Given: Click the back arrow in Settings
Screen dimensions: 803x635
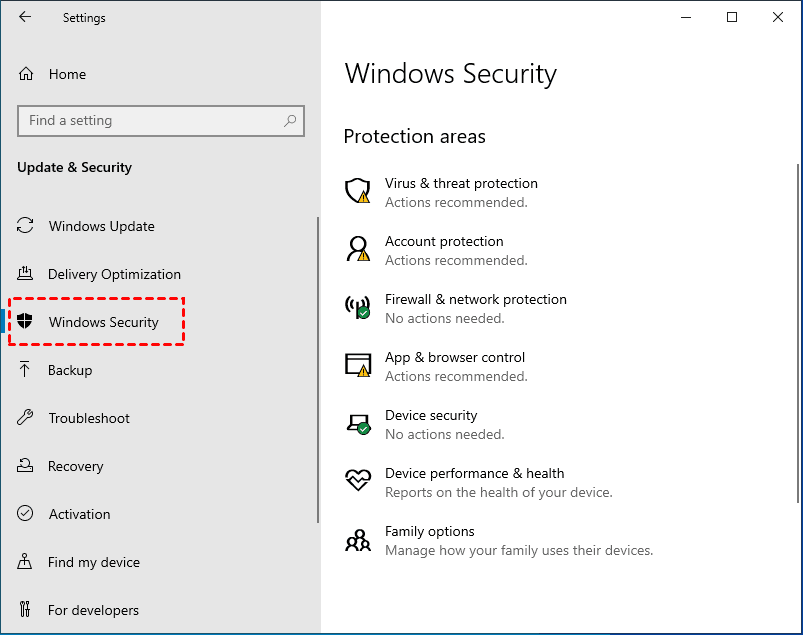Looking at the screenshot, I should pyautogui.click(x=25, y=17).
